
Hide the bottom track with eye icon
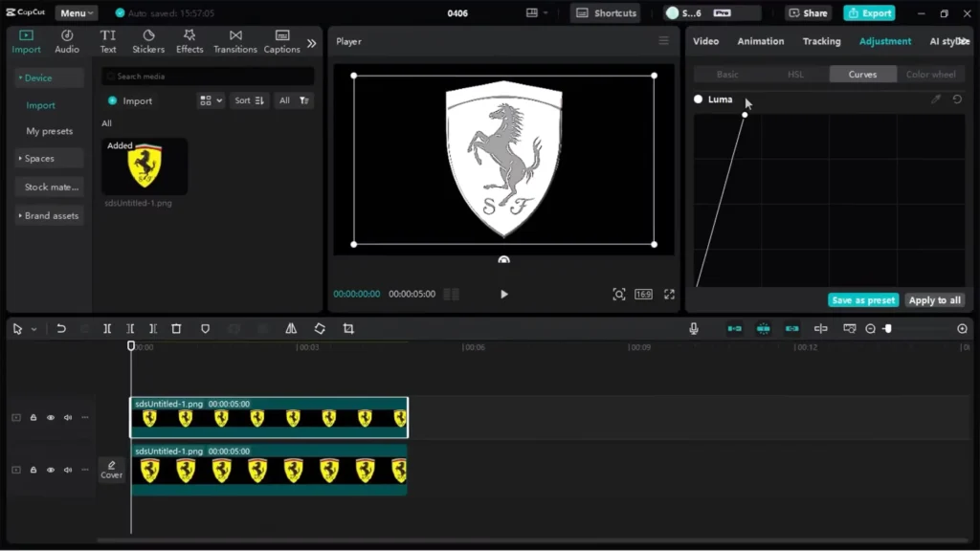pos(51,470)
